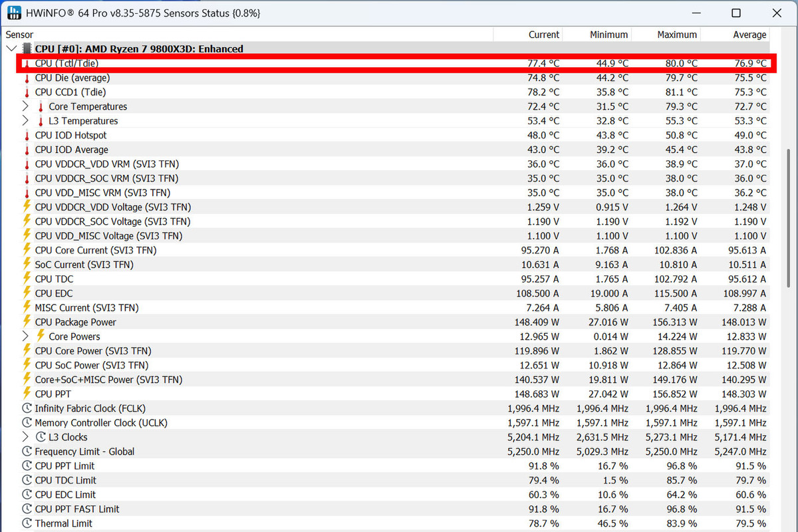
Task: Close the HWiNFO Sensors Status window
Action: coord(776,13)
